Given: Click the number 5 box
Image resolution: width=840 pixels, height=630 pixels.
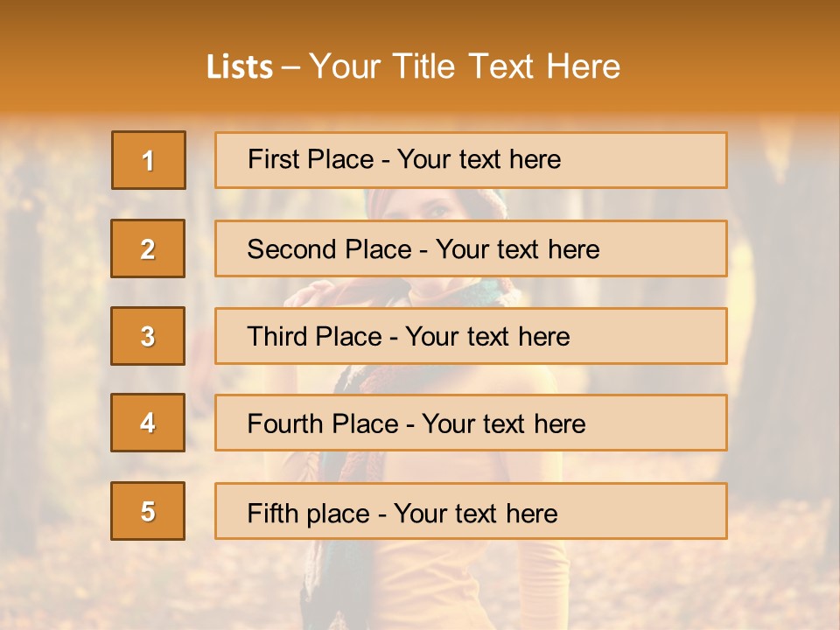Looking at the screenshot, I should (148, 511).
